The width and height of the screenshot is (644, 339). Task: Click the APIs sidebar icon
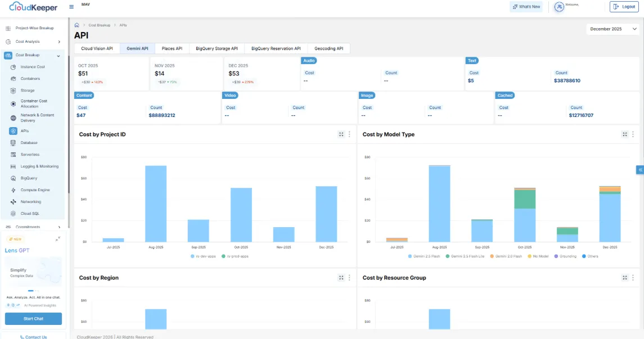(13, 131)
